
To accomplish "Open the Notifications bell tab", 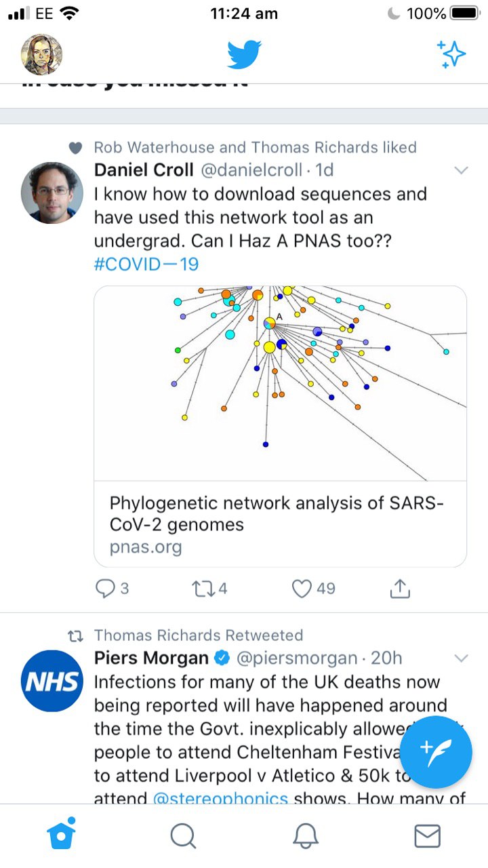I will (305, 835).
